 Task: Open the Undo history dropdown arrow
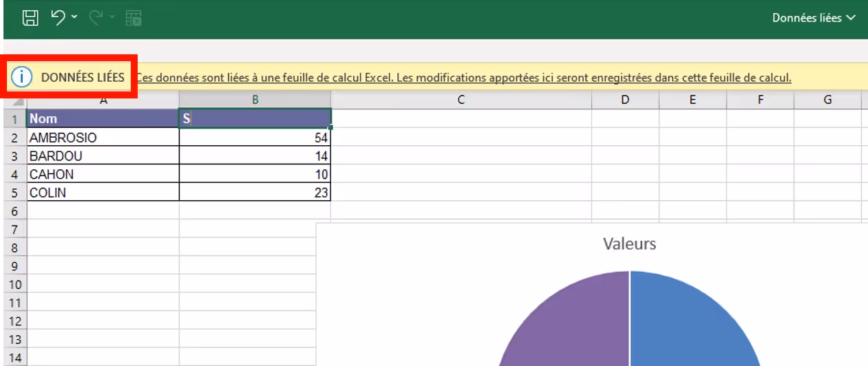(74, 19)
